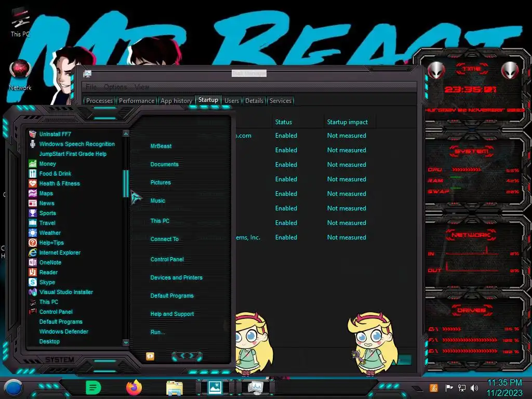Switch to the App history tab
Image resolution: width=532 pixels, height=399 pixels.
[x=177, y=101]
